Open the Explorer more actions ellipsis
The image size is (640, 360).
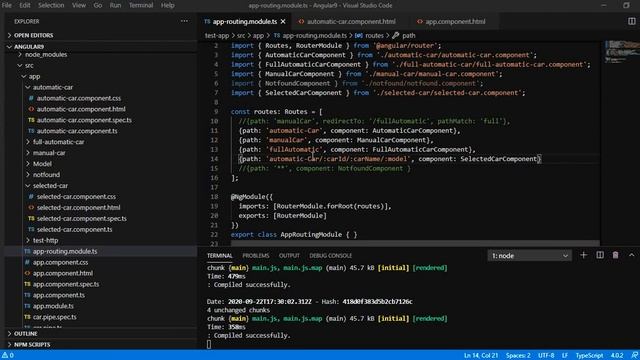[x=184, y=21]
